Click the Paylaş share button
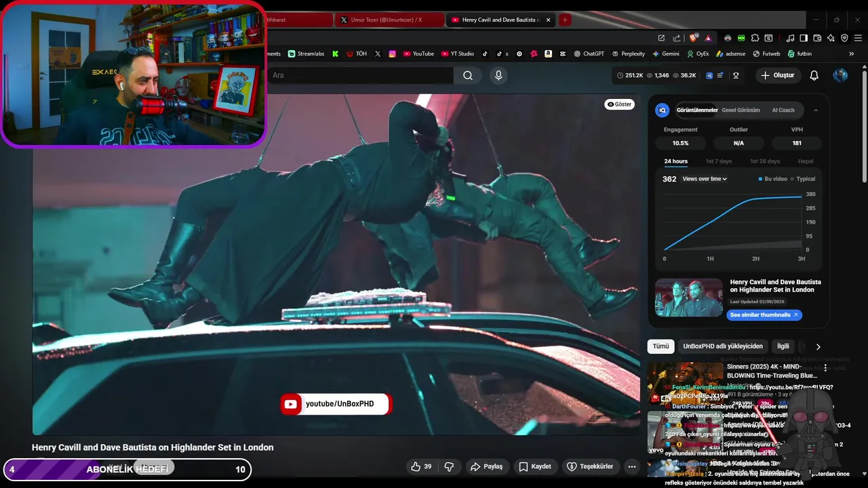This screenshot has height=488, width=868. point(487,466)
